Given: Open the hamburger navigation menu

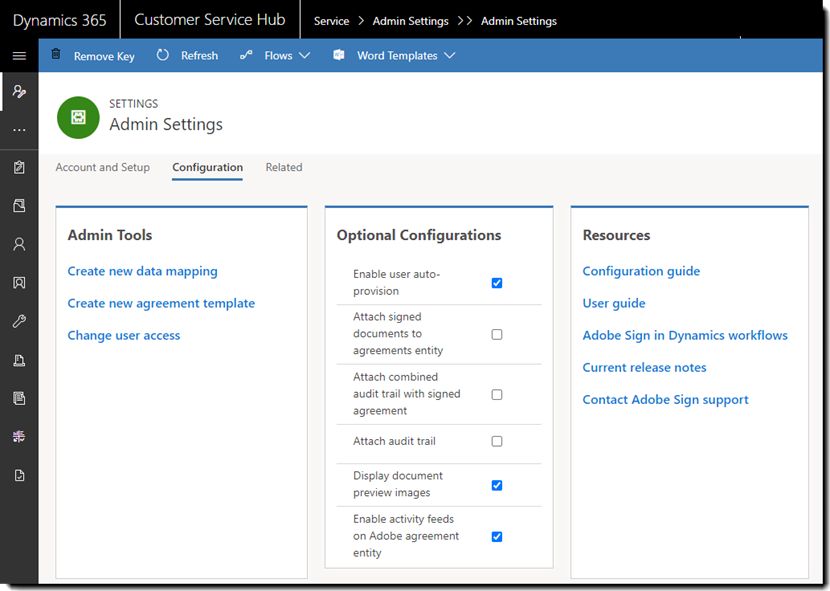Looking at the screenshot, I should coord(19,56).
